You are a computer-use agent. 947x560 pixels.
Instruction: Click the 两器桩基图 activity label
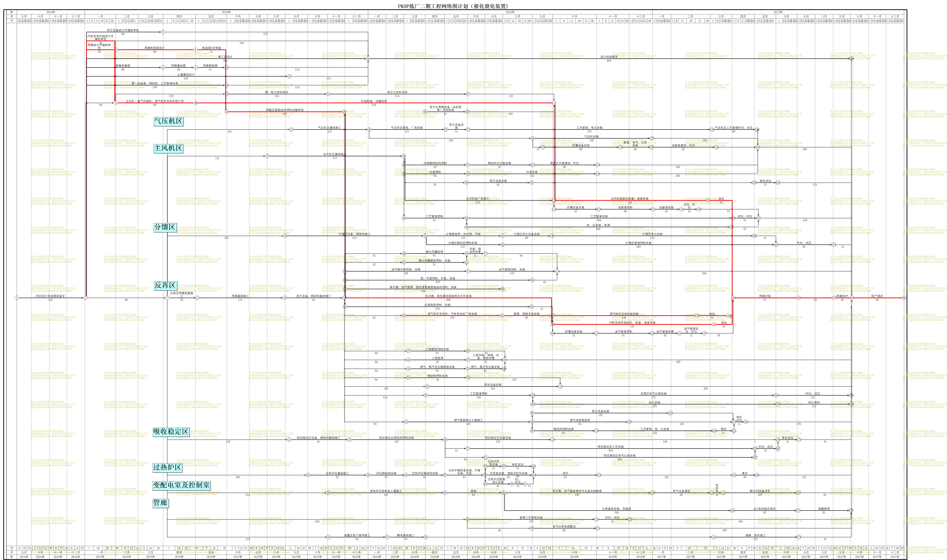(x=123, y=66)
